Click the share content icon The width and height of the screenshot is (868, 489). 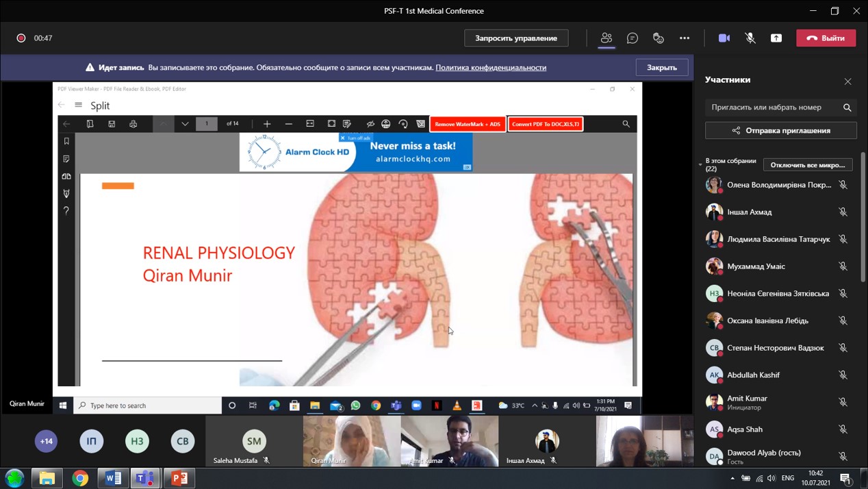pyautogui.click(x=776, y=38)
